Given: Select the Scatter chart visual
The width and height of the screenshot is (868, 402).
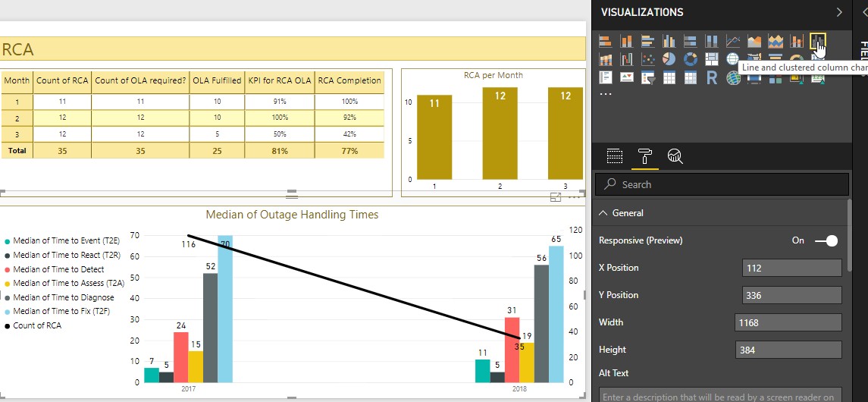Looking at the screenshot, I should tap(647, 58).
